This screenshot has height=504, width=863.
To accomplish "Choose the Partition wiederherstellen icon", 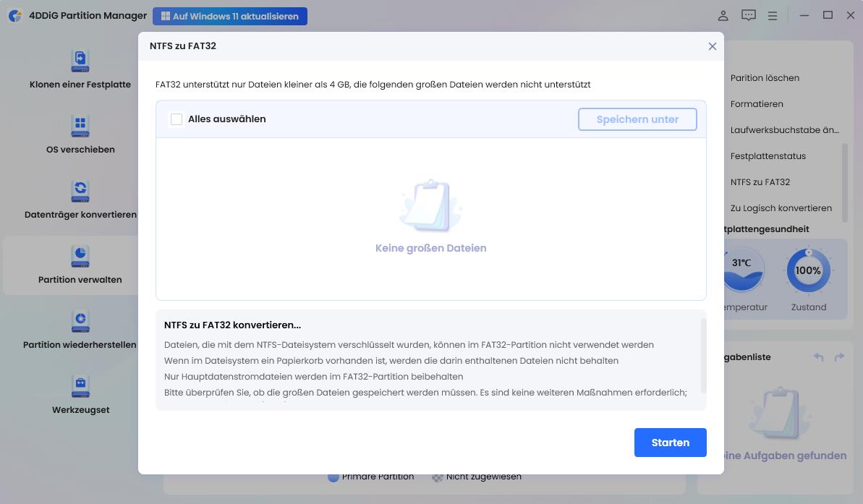I will (80, 321).
